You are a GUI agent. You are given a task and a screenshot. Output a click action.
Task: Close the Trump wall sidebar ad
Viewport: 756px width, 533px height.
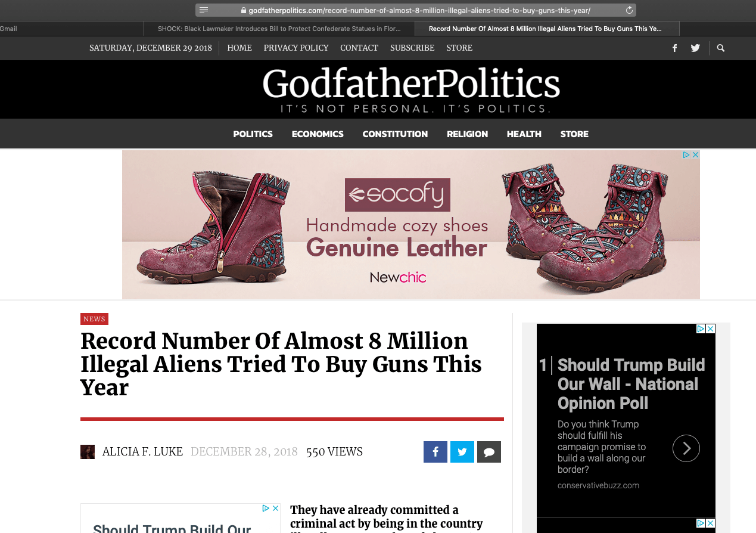711,329
